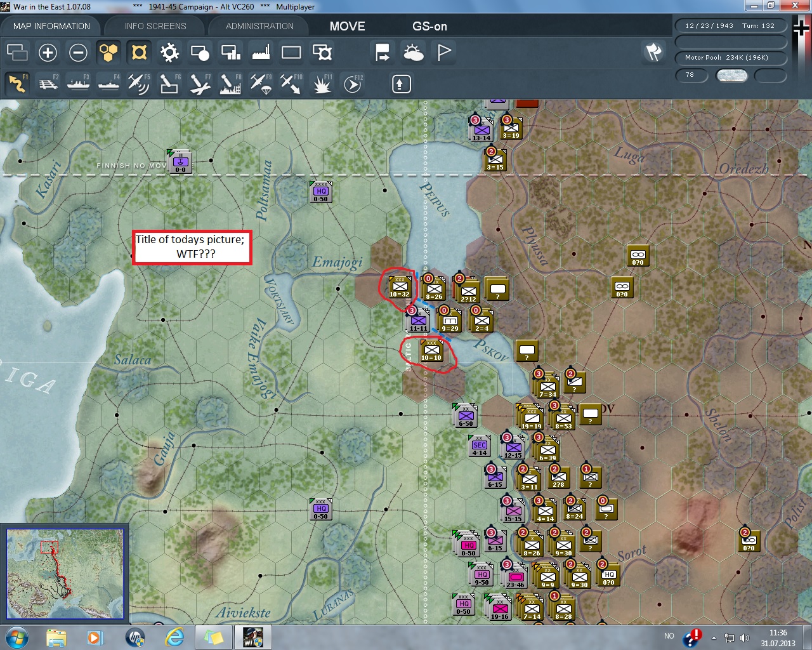Screen dimensions: 812x650
Task: Click the Motor Pool 234K readout
Action: (730, 58)
